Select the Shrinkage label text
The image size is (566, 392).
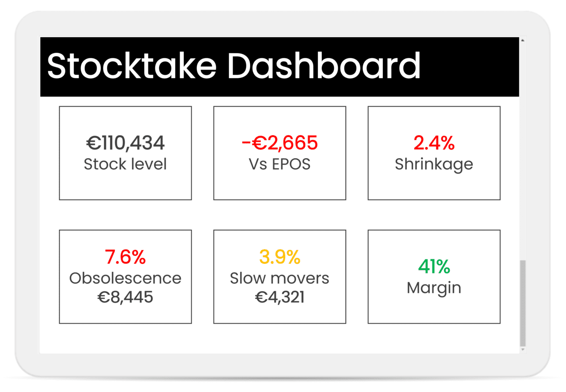click(434, 164)
